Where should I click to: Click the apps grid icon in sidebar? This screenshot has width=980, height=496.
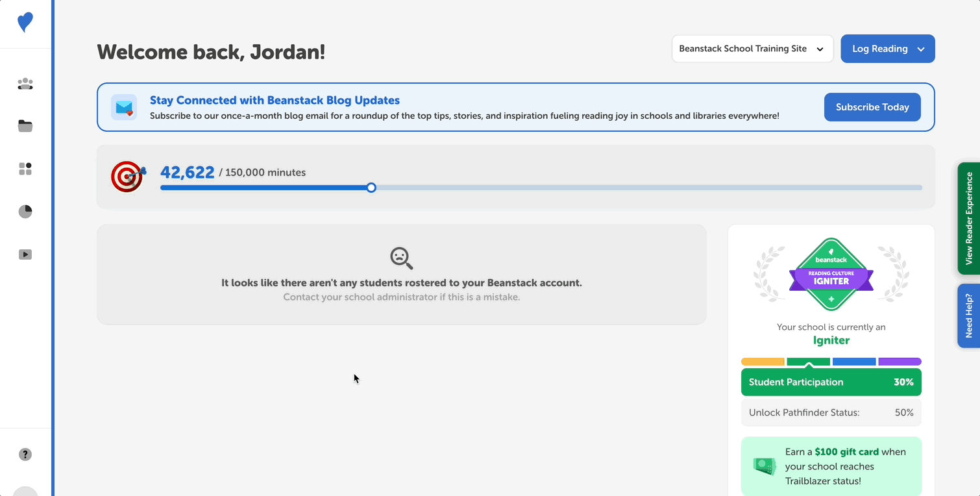(25, 168)
